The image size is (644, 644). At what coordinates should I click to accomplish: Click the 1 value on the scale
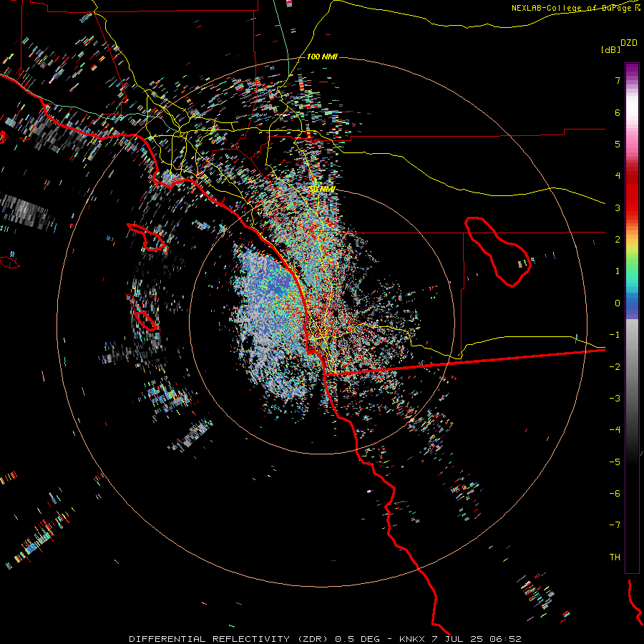(618, 271)
